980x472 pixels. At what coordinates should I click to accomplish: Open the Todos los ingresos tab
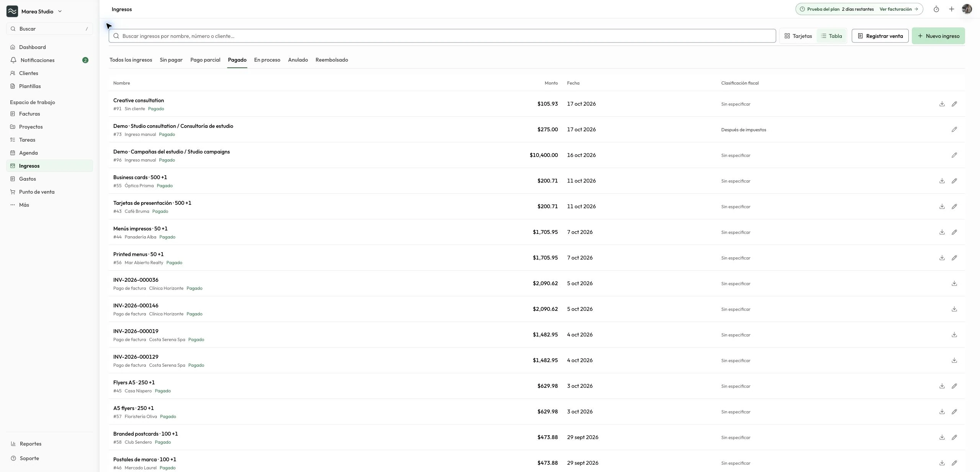131,60
